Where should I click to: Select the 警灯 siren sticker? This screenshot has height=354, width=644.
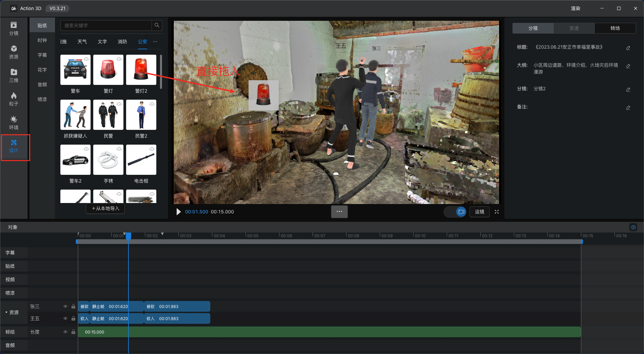click(108, 70)
